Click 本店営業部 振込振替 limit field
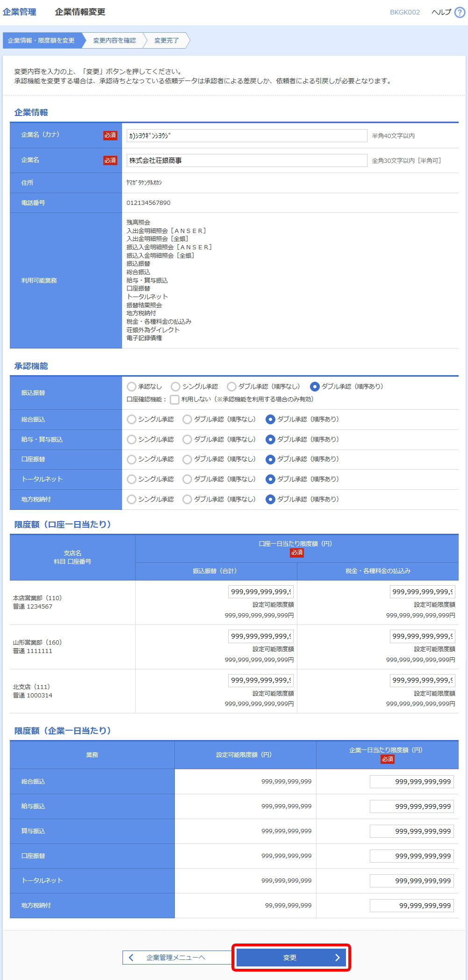Screen dimensions: 468x980 (x=260, y=592)
